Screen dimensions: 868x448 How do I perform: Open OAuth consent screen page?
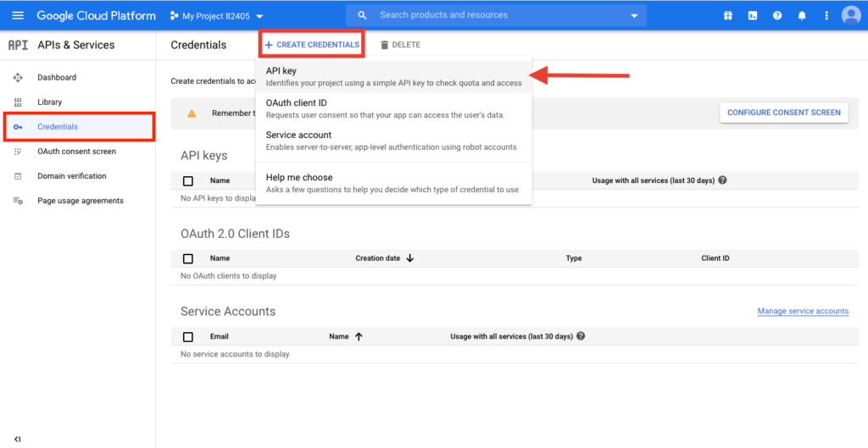pos(77,152)
